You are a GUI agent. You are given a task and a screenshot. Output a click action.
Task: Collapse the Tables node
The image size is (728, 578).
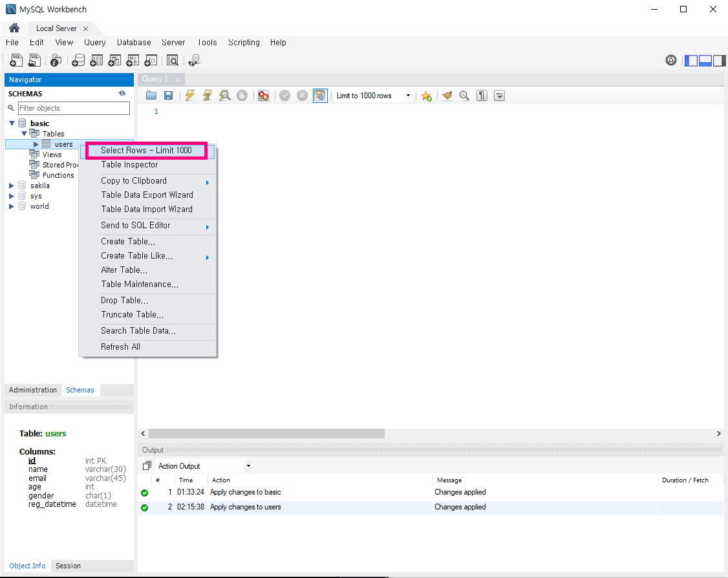tap(24, 134)
